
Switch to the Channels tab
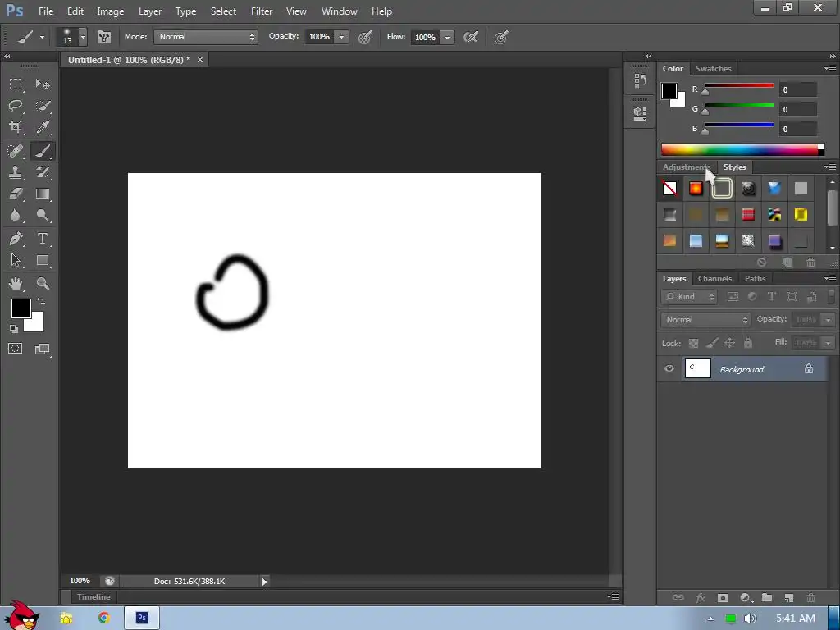tap(714, 279)
